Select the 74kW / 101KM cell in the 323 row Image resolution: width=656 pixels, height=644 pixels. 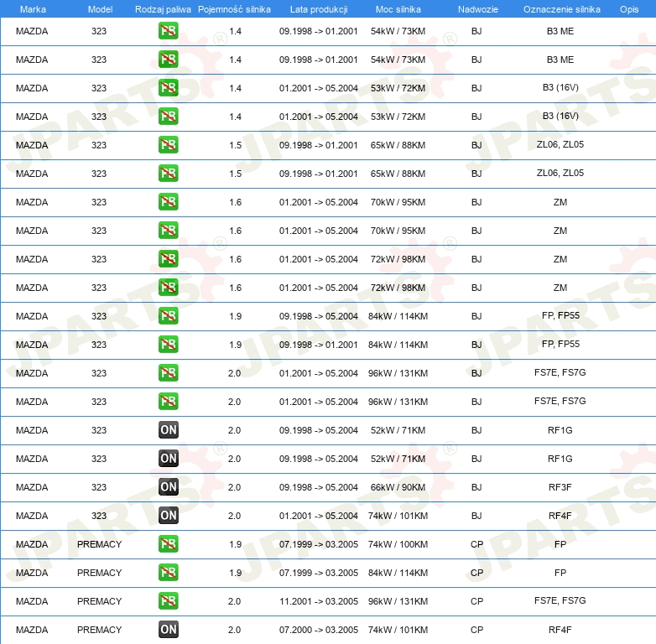[398, 516]
